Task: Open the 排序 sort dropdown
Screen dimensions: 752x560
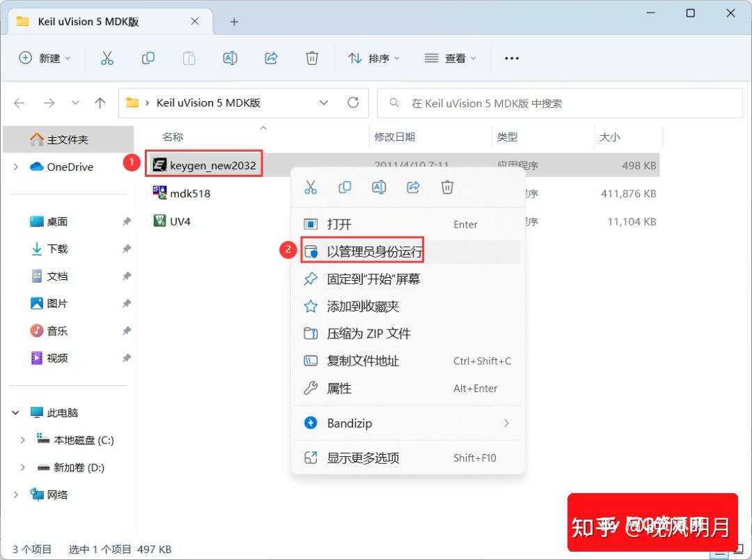Action: [x=374, y=58]
